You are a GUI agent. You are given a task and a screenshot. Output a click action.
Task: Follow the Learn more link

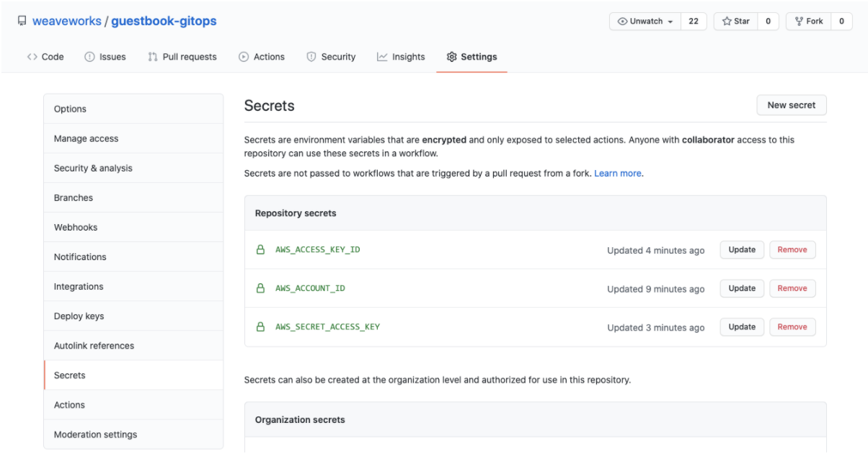coord(617,174)
